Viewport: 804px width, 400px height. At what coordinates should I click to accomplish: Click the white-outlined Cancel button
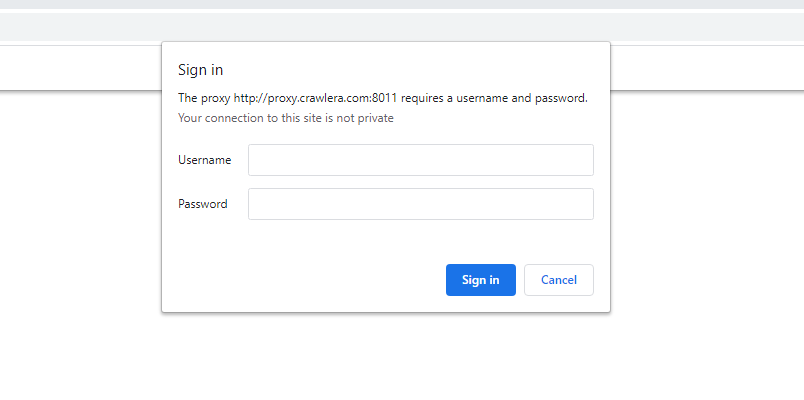558,280
